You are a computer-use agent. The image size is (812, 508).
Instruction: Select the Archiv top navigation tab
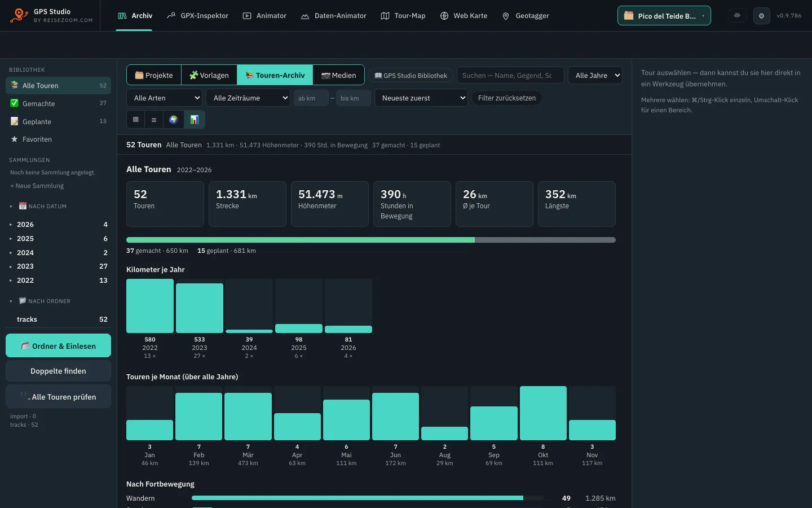pos(135,16)
